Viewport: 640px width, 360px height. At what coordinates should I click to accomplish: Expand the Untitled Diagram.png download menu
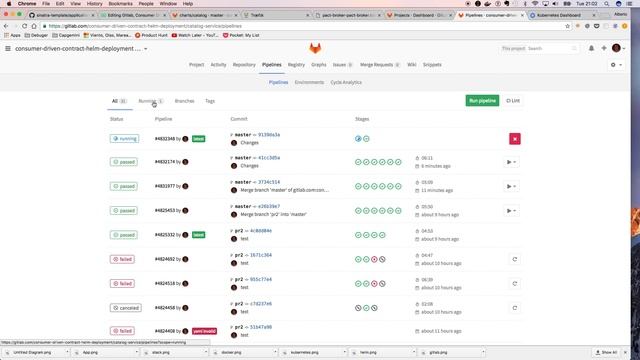coord(67,352)
